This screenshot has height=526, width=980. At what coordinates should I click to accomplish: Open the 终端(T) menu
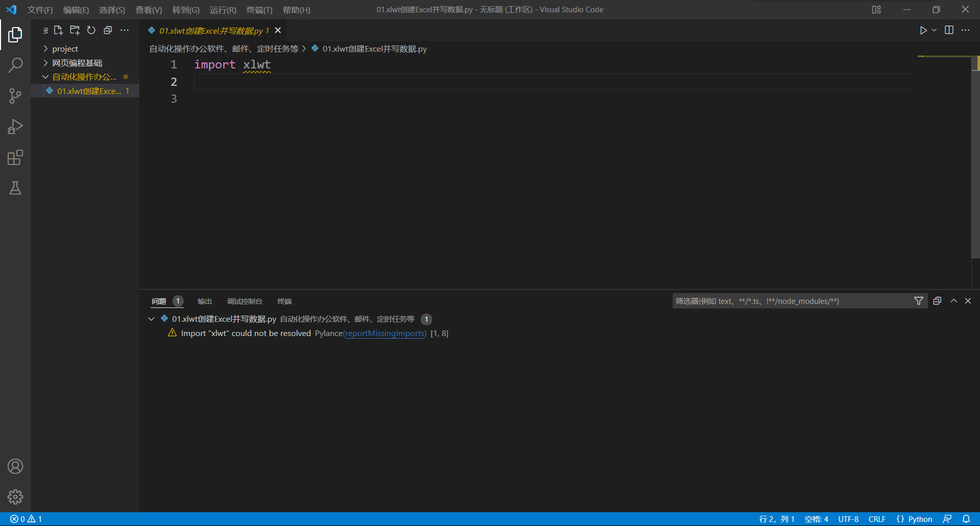pos(259,10)
